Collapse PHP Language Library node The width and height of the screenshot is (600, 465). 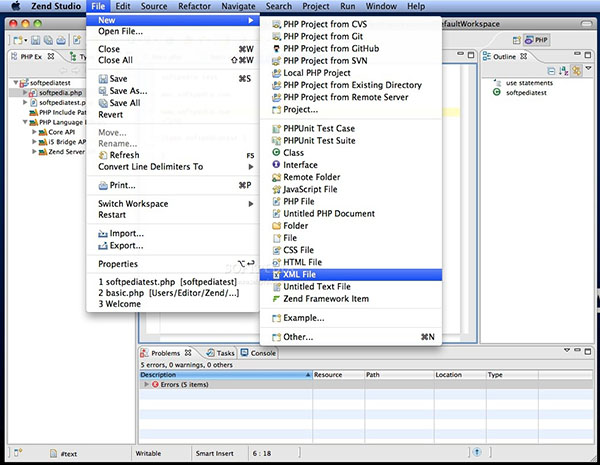[25, 122]
